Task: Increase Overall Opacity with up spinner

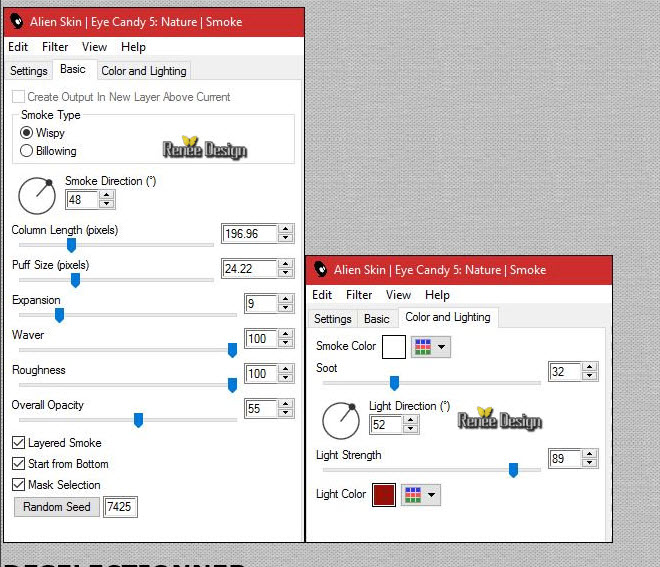Action: (x=285, y=403)
